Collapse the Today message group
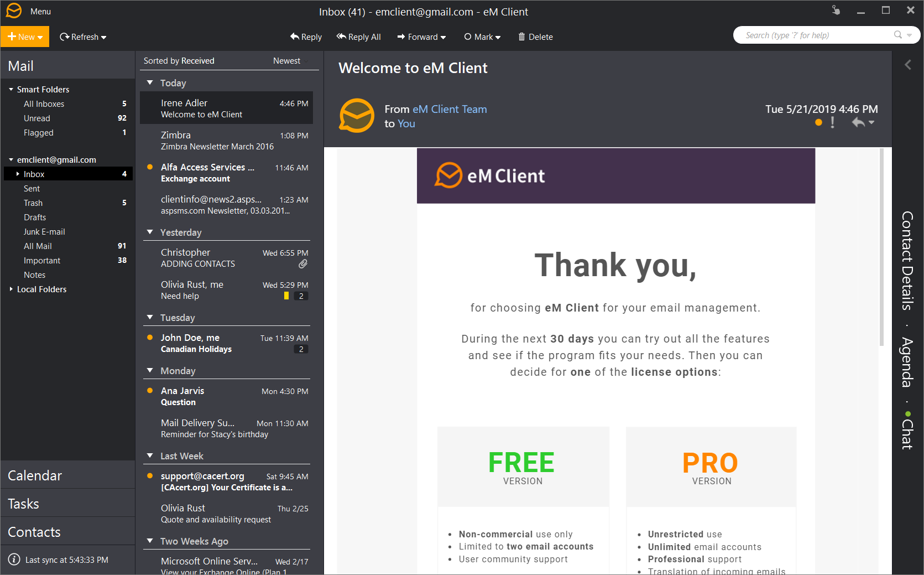The width and height of the screenshot is (924, 575). coord(150,82)
